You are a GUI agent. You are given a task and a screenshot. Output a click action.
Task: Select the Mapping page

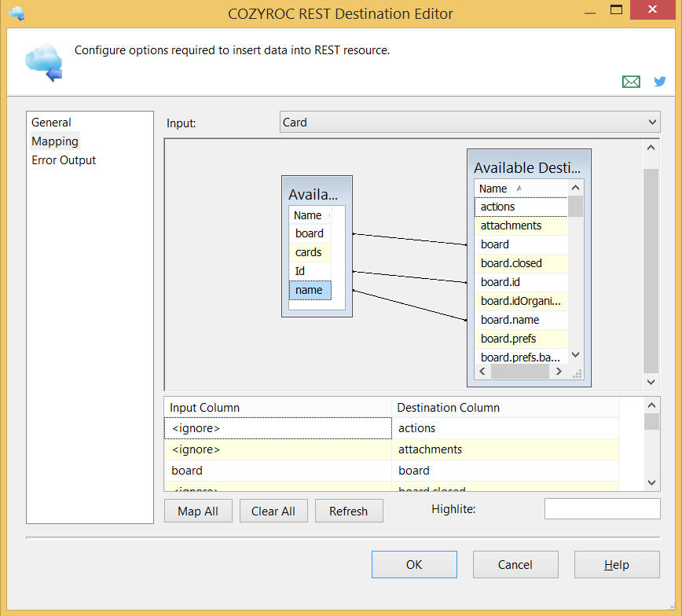pyautogui.click(x=55, y=141)
